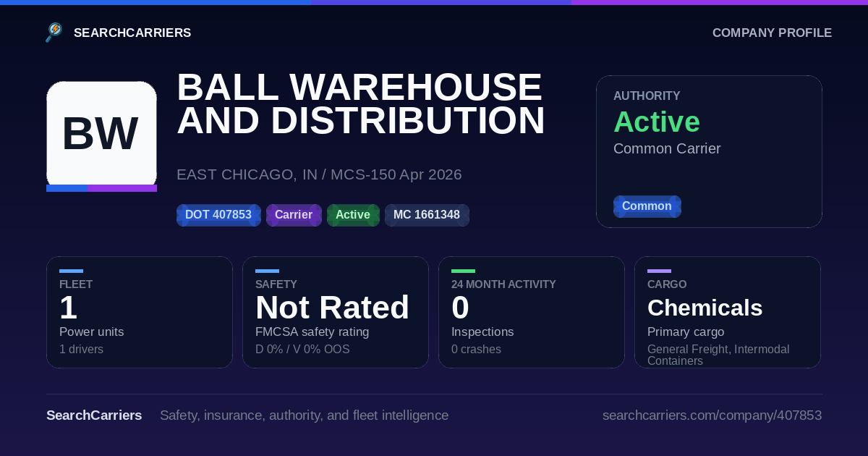Click the green Active authority status text

click(x=657, y=122)
